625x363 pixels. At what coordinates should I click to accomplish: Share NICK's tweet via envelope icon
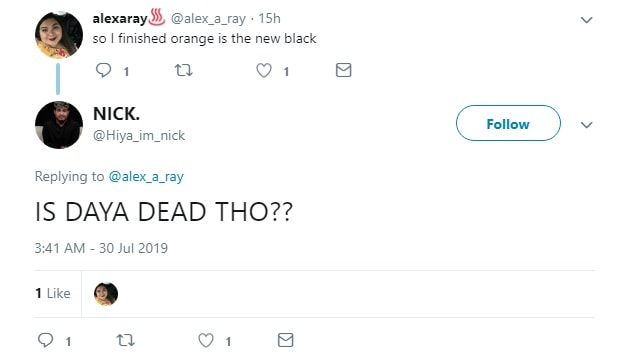click(285, 340)
